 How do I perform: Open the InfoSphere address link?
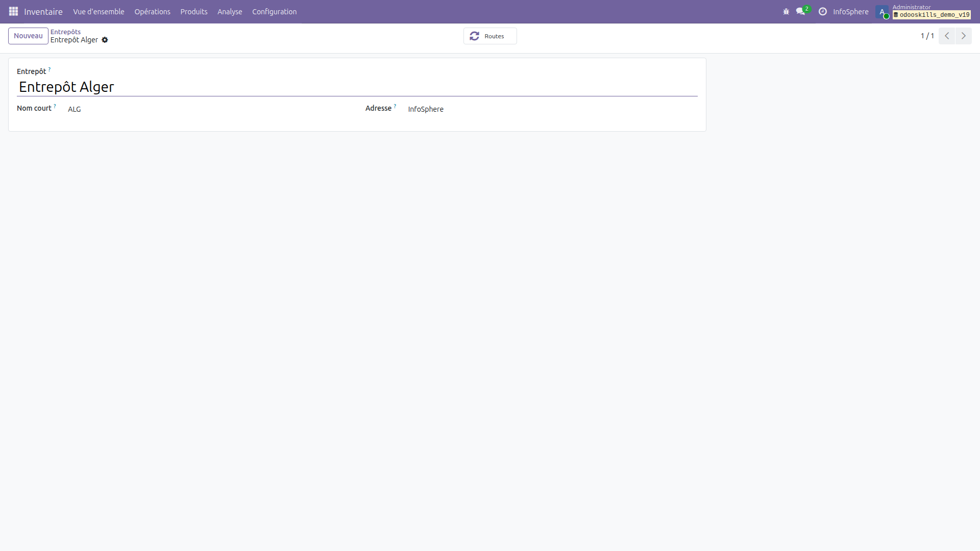425,109
